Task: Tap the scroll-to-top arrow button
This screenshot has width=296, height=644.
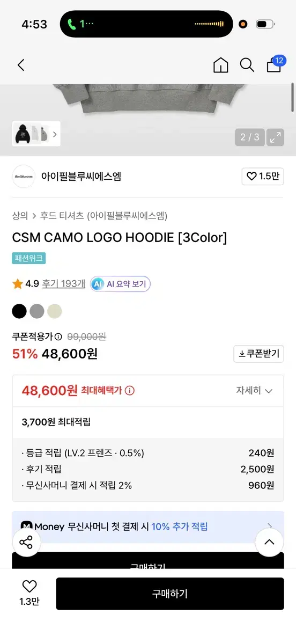Action: [x=269, y=542]
